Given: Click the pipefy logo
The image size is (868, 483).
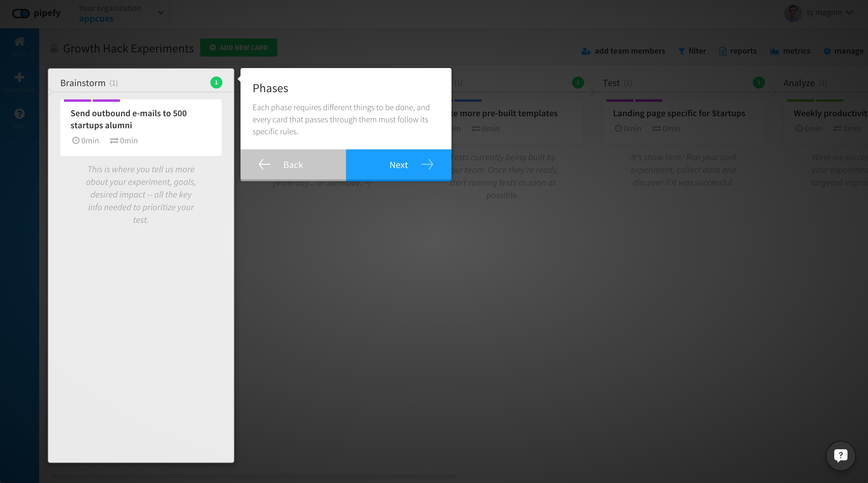Looking at the screenshot, I should tap(36, 14).
